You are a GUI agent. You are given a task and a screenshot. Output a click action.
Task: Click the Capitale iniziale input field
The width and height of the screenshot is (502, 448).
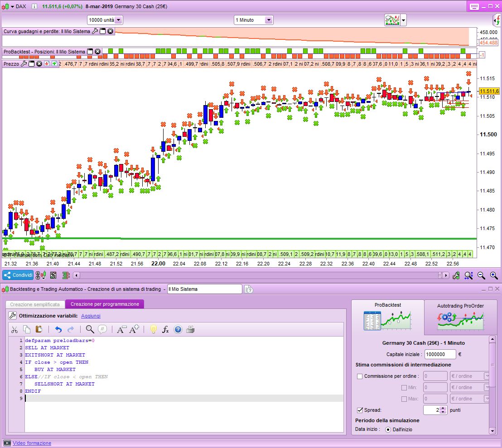(440, 355)
